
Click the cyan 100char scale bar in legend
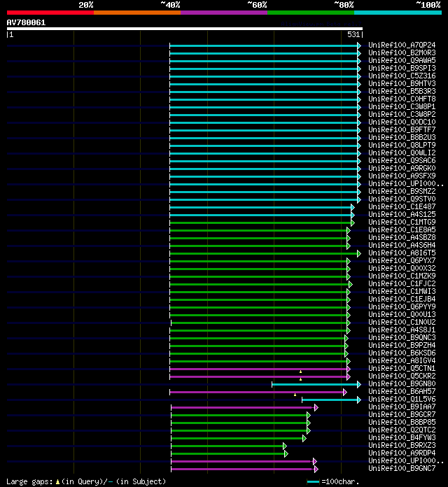(313, 481)
